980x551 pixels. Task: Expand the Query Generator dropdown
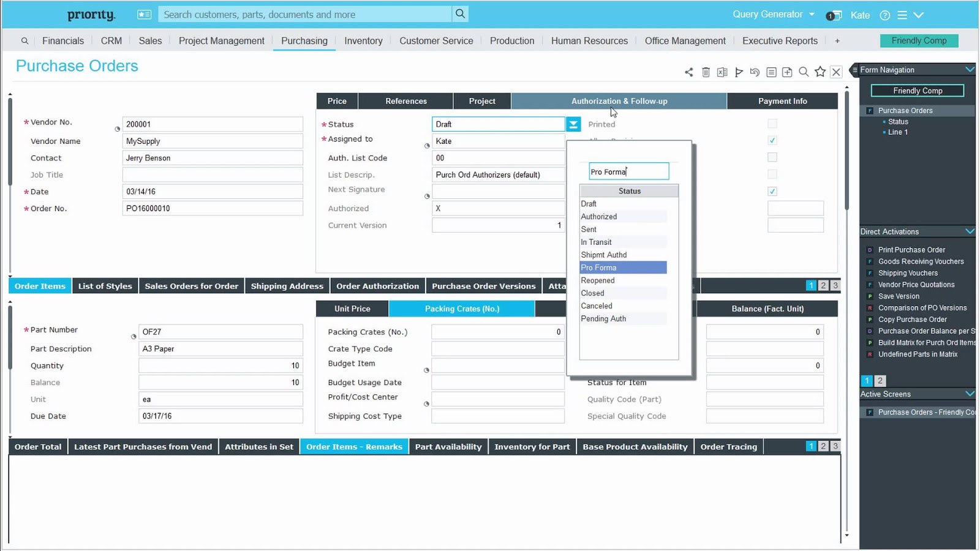point(812,14)
